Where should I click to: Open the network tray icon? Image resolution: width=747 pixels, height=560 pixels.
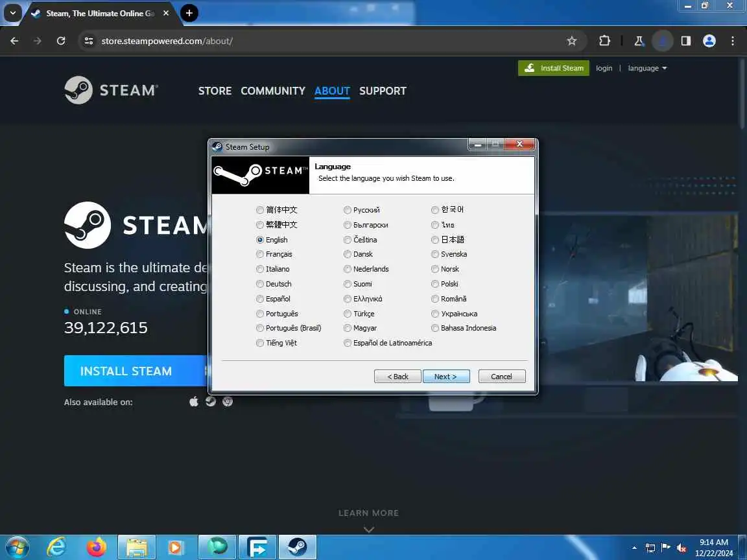[650, 548]
